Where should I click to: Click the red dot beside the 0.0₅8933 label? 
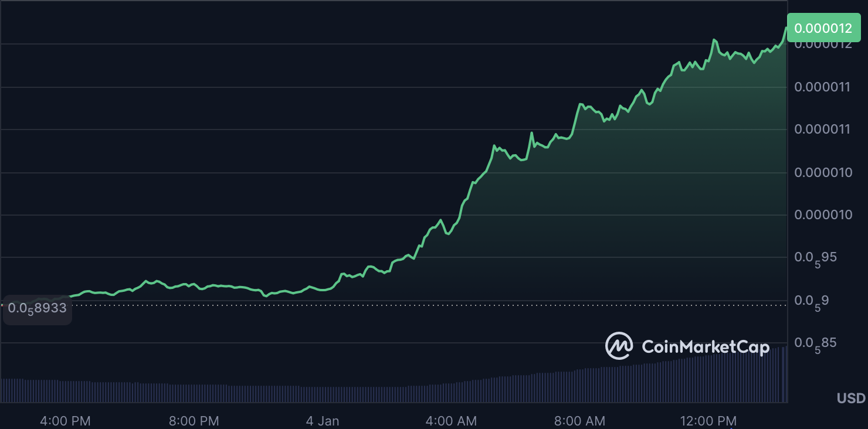(x=2, y=305)
